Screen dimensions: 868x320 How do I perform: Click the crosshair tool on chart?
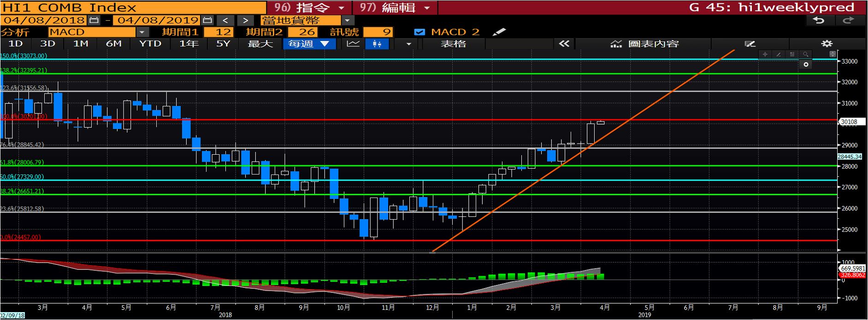click(765, 54)
